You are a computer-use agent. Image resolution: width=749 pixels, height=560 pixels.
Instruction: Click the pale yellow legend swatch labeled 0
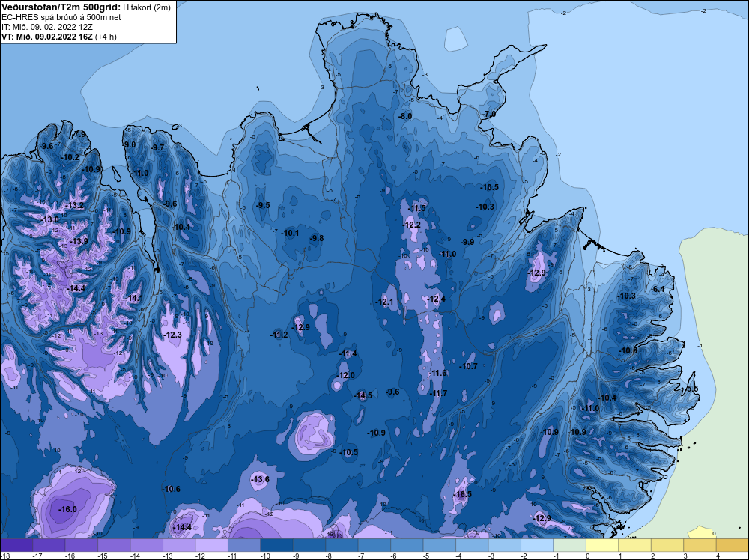point(601,545)
